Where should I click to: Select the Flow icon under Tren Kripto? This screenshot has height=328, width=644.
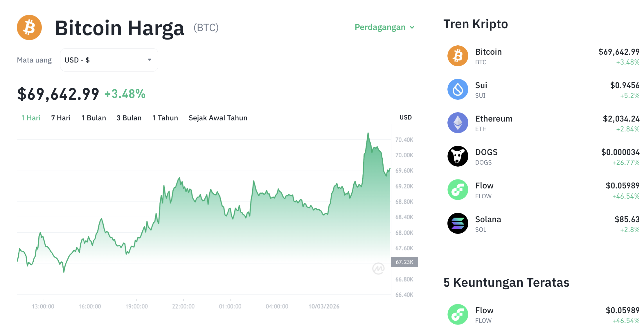(x=458, y=189)
